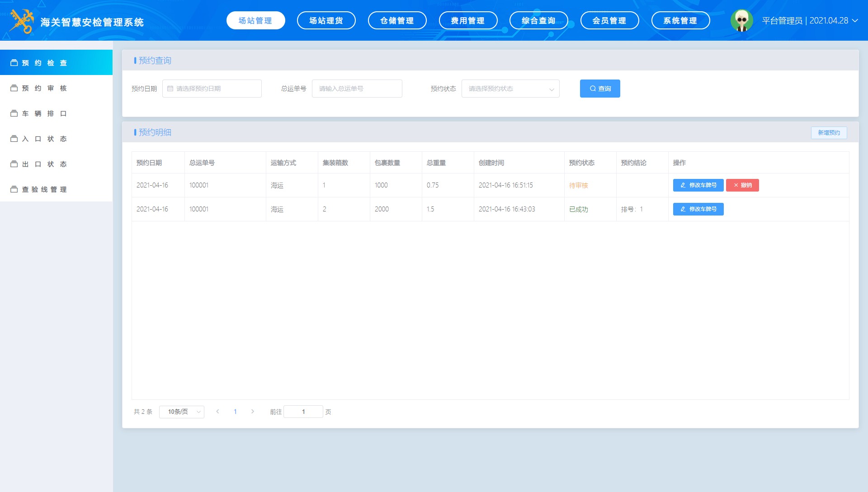Click the 车辆排口 sidebar icon

coord(14,113)
